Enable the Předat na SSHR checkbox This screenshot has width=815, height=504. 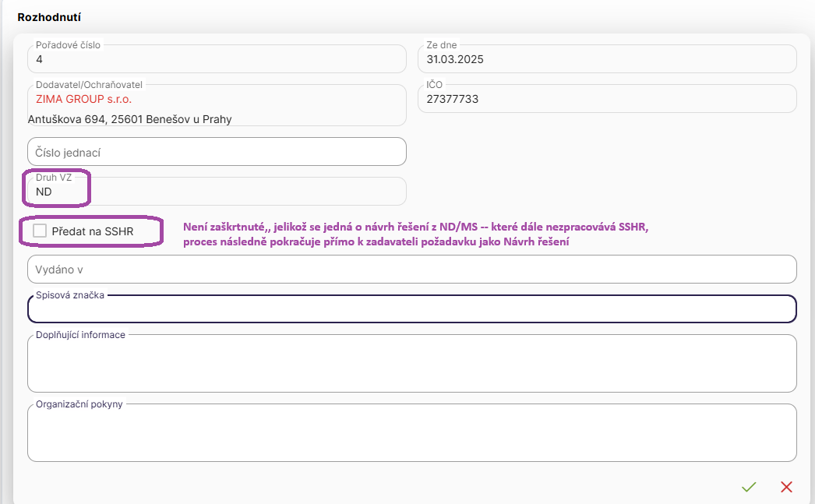click(x=40, y=231)
